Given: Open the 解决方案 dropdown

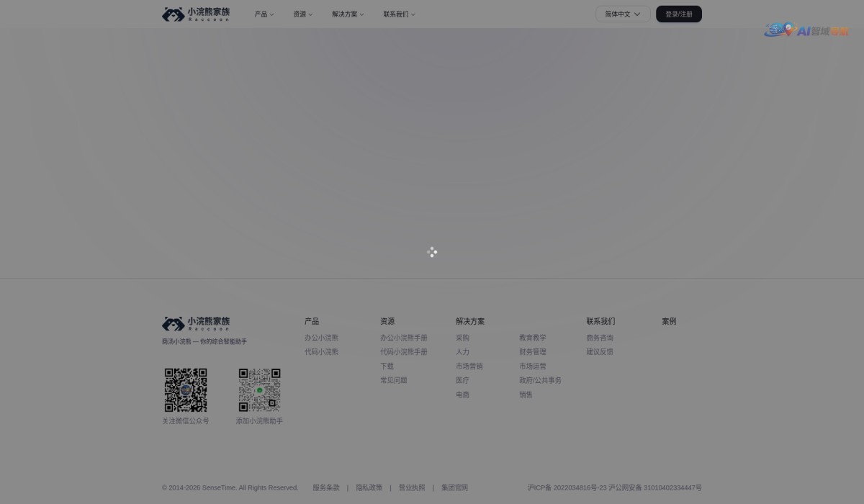Looking at the screenshot, I should 347,14.
